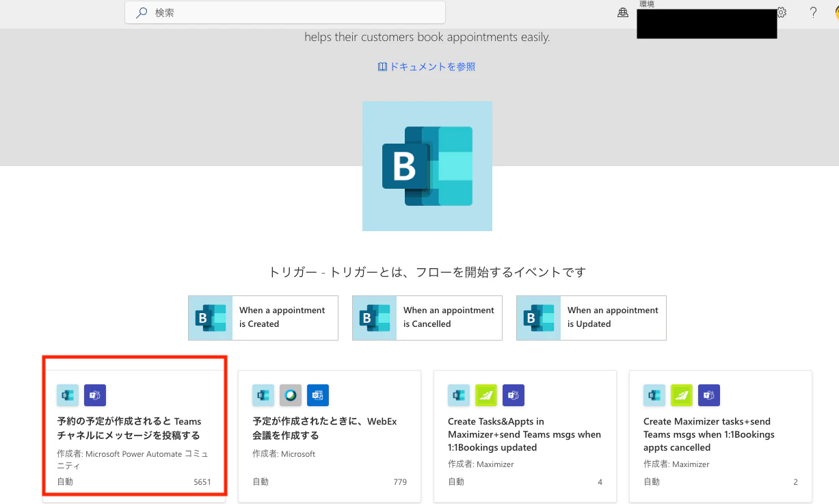Click the WebEx icon in WebEx template

click(291, 395)
